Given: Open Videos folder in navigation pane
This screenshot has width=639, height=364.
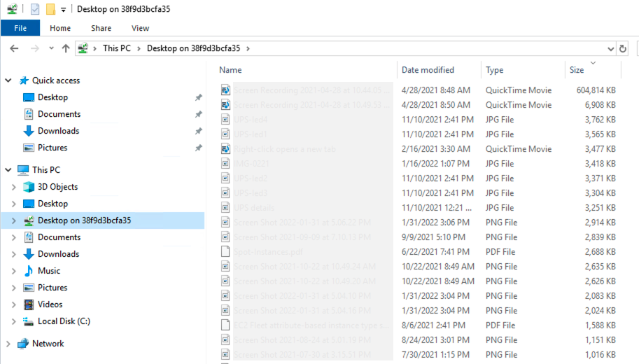Looking at the screenshot, I should click(50, 304).
